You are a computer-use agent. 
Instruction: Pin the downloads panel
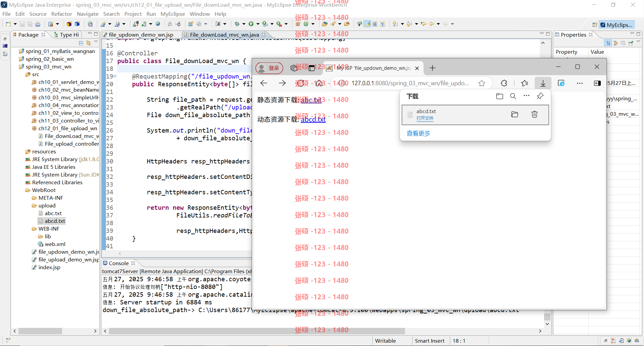(540, 96)
